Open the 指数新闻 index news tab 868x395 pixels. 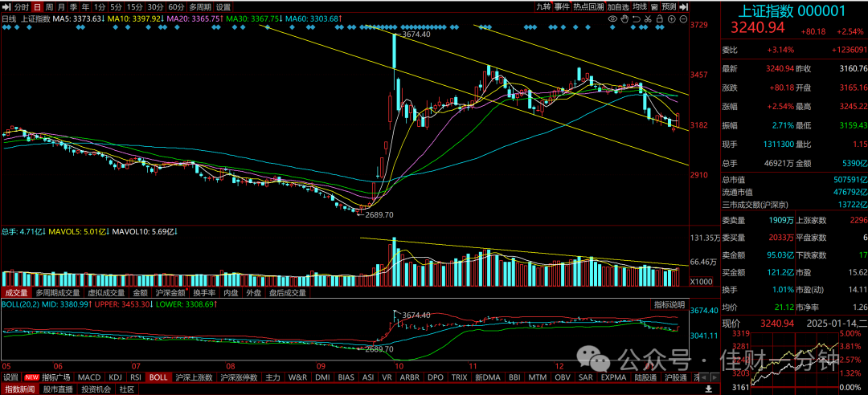pyautogui.click(x=19, y=389)
